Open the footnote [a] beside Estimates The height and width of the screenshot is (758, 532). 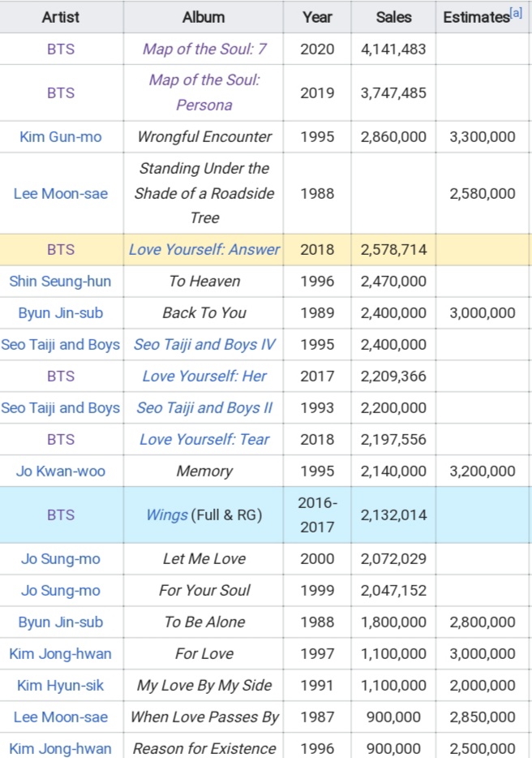pos(516,13)
